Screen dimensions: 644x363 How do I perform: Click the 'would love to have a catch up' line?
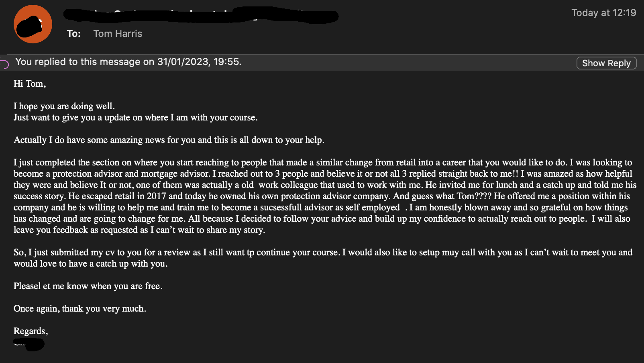pos(90,263)
